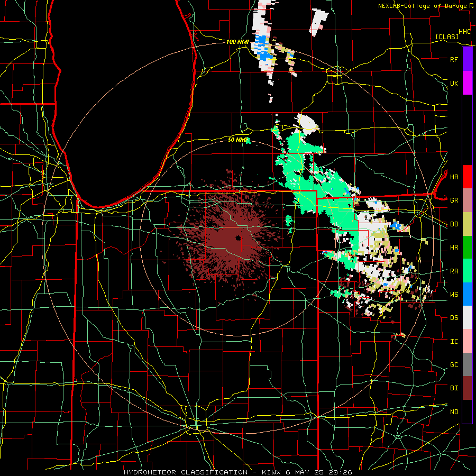Click the NEXLAB-College of DuPage credit
476x476 pixels.
[x=422, y=6]
